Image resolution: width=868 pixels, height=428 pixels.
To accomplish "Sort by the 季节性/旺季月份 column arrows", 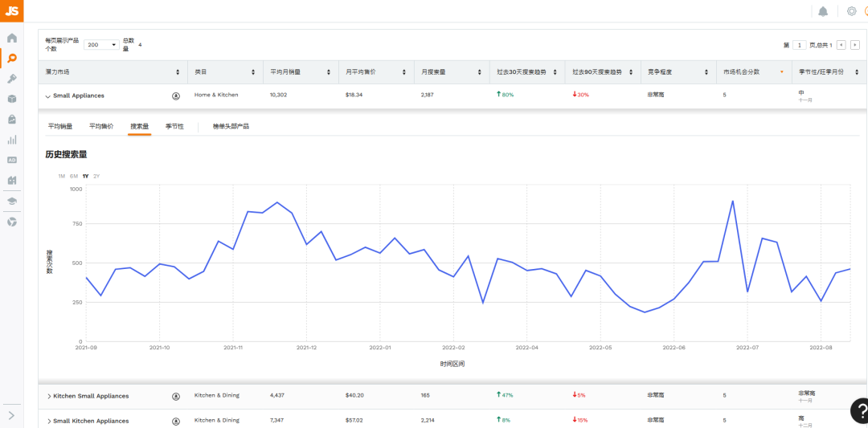I will click(x=857, y=72).
